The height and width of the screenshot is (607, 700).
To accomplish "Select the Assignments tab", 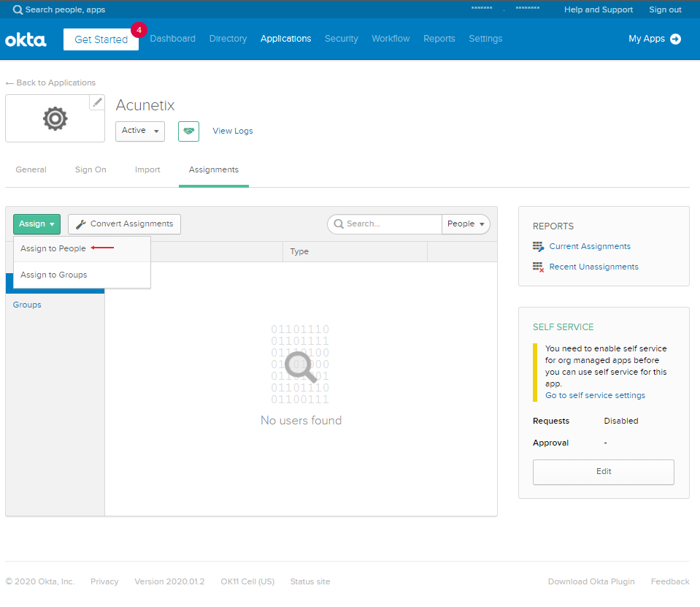I will (x=213, y=169).
